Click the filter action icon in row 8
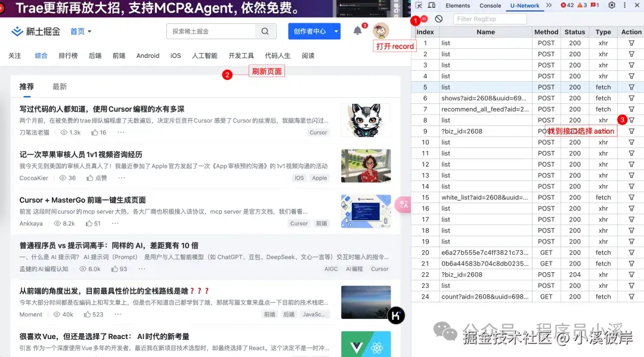 [x=631, y=120]
